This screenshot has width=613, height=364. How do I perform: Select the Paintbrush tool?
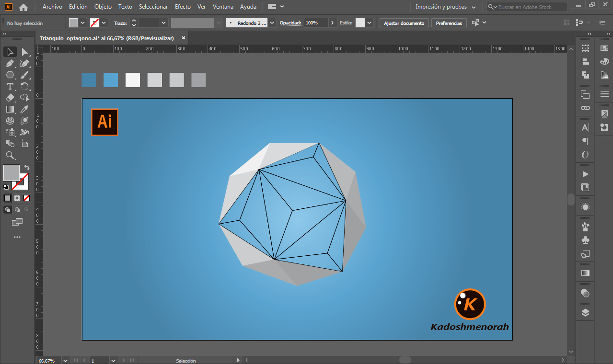(x=24, y=75)
